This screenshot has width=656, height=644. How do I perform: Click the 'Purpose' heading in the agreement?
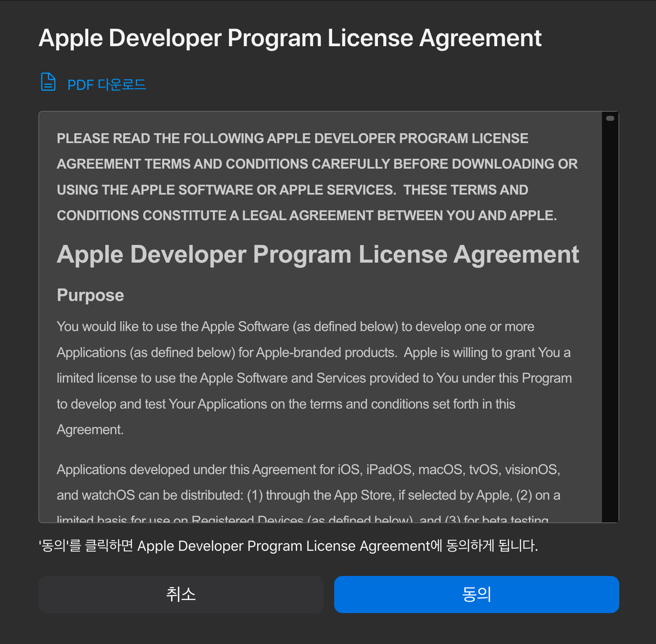pos(90,295)
